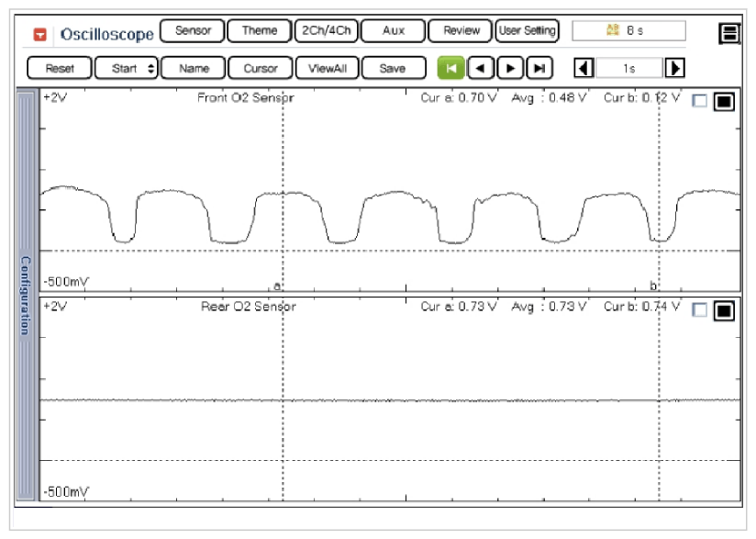This screenshot has height=539, width=756.
Task: Reset the oscilloscope display
Action: pyautogui.click(x=60, y=68)
